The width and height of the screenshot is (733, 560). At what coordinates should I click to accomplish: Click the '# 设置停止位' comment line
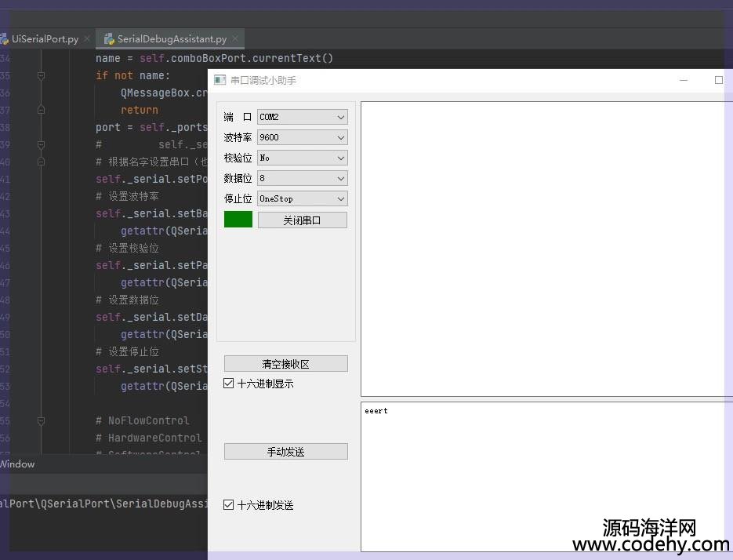pyautogui.click(x=127, y=352)
